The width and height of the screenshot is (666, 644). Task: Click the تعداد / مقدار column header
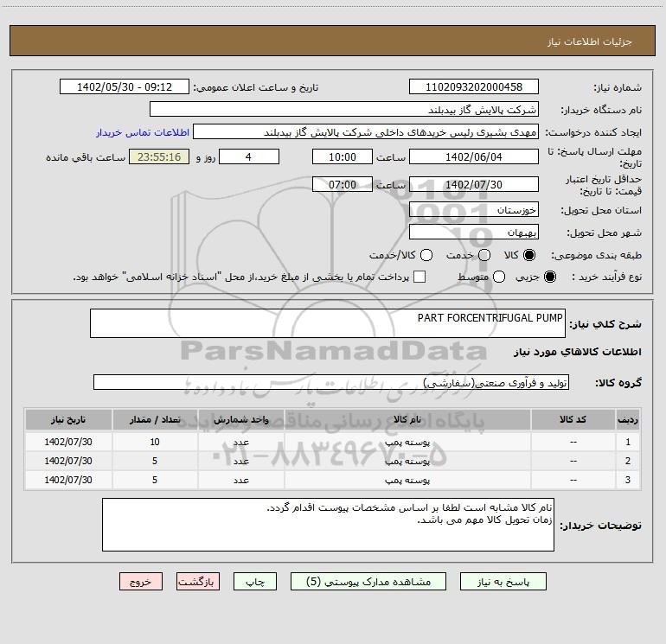coord(155,419)
